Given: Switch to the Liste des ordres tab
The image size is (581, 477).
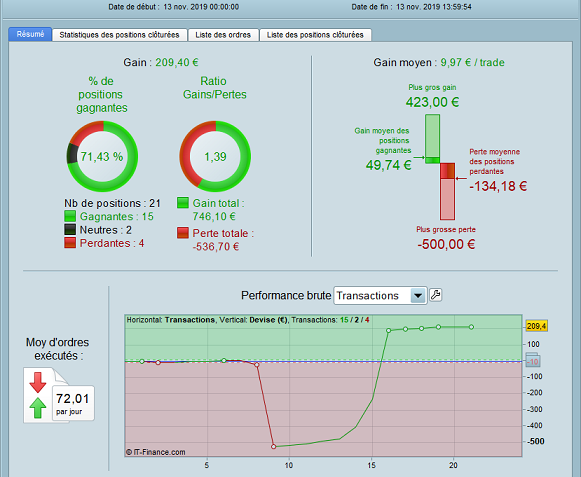Looking at the screenshot, I should pos(223,35).
